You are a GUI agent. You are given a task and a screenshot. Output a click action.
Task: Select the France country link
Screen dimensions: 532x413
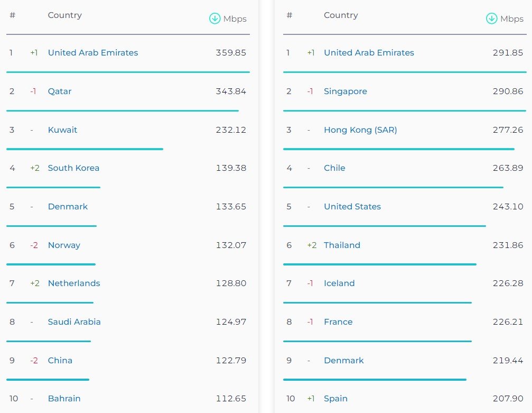338,322
